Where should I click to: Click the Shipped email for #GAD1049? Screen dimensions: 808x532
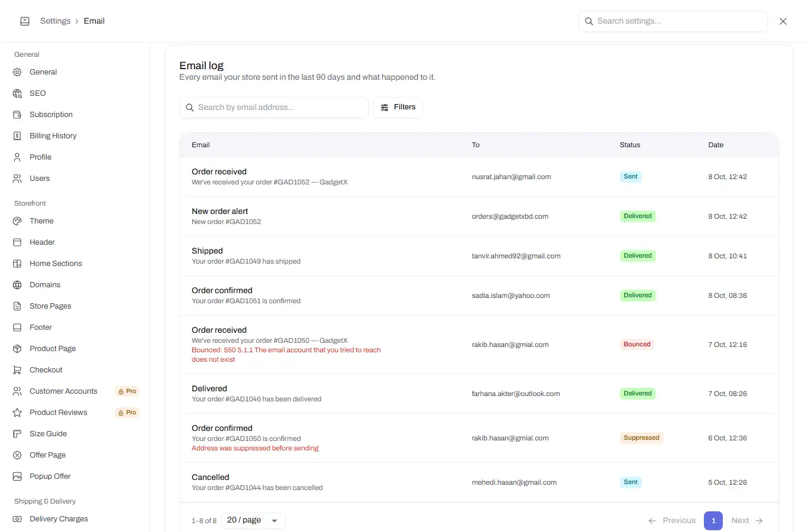coord(479,256)
